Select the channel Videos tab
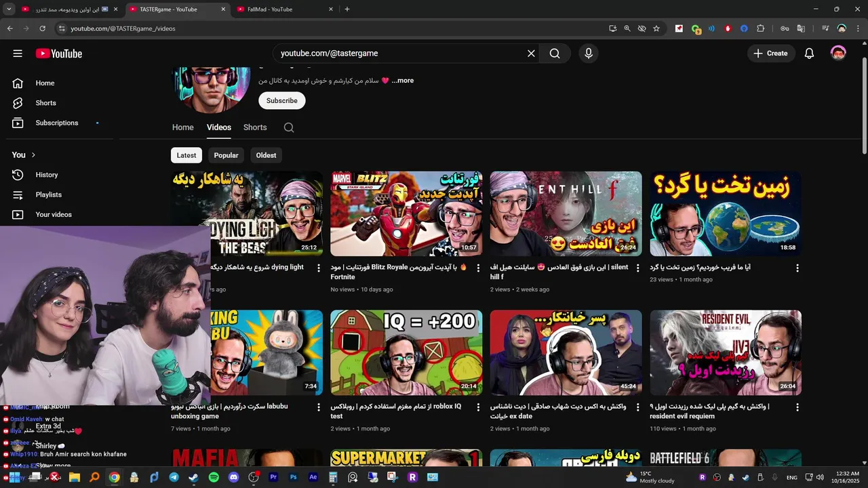Viewport: 868px width, 488px height. 219,127
